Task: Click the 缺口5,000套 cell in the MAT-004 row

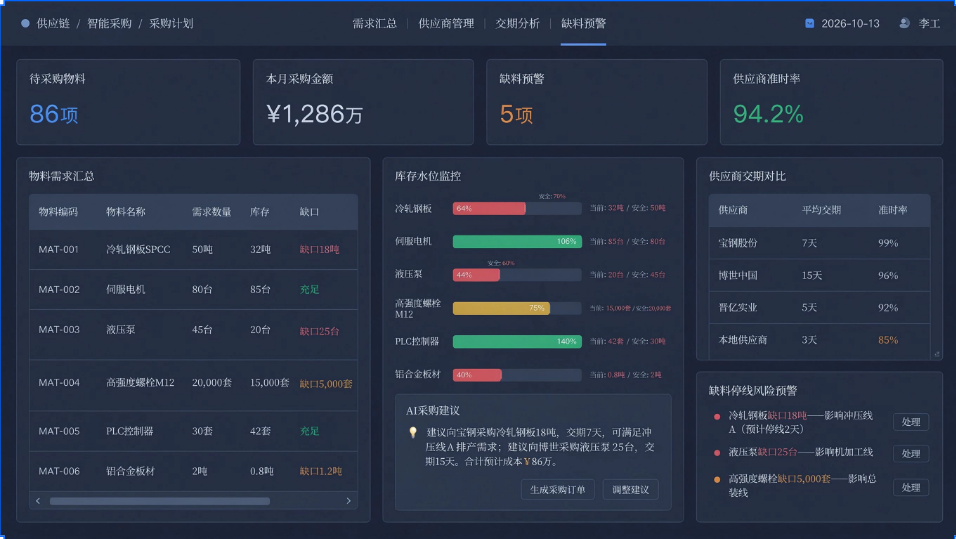Action: 326,384
